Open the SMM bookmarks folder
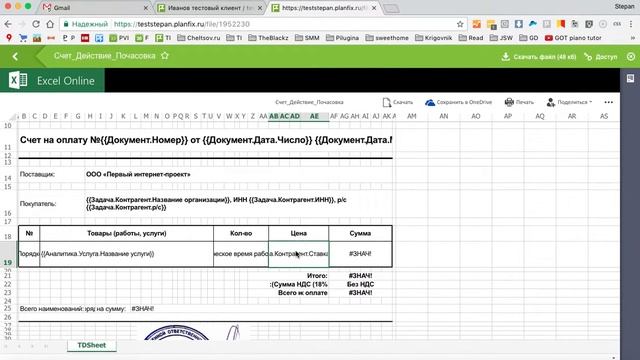 (307, 38)
